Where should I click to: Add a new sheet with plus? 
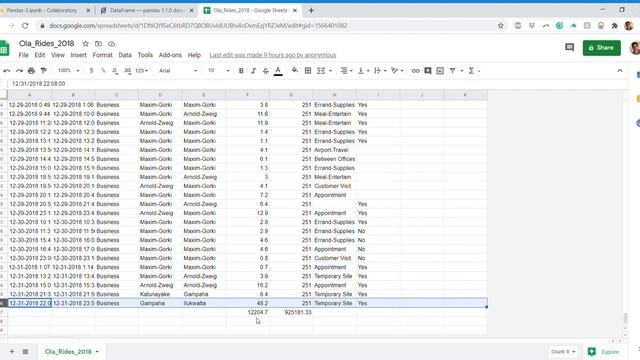tap(12, 351)
